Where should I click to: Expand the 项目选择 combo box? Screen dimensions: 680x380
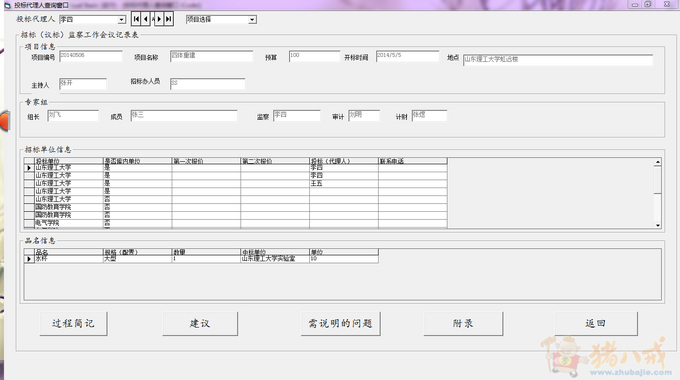pyautogui.click(x=252, y=20)
